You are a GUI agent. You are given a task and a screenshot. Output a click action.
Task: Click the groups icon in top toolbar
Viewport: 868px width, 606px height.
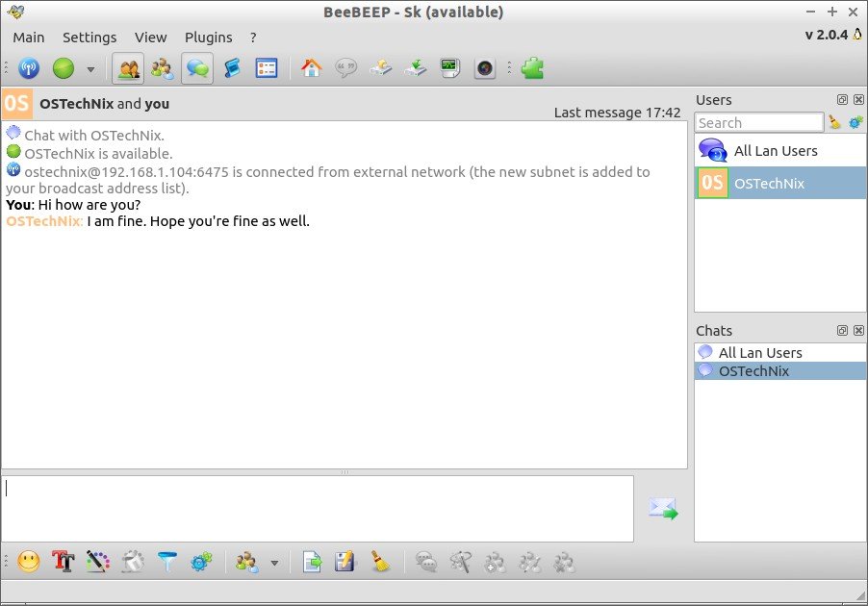point(163,68)
